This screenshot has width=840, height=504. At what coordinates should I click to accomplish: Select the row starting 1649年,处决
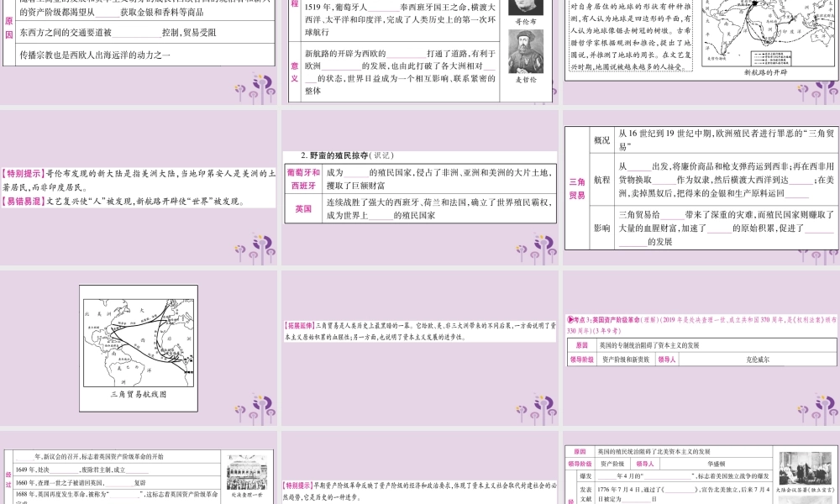click(x=117, y=470)
